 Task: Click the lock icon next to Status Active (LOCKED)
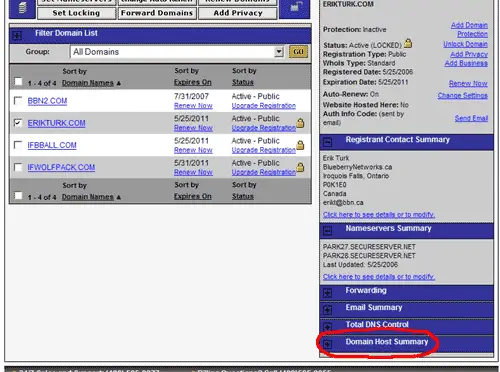[408, 43]
